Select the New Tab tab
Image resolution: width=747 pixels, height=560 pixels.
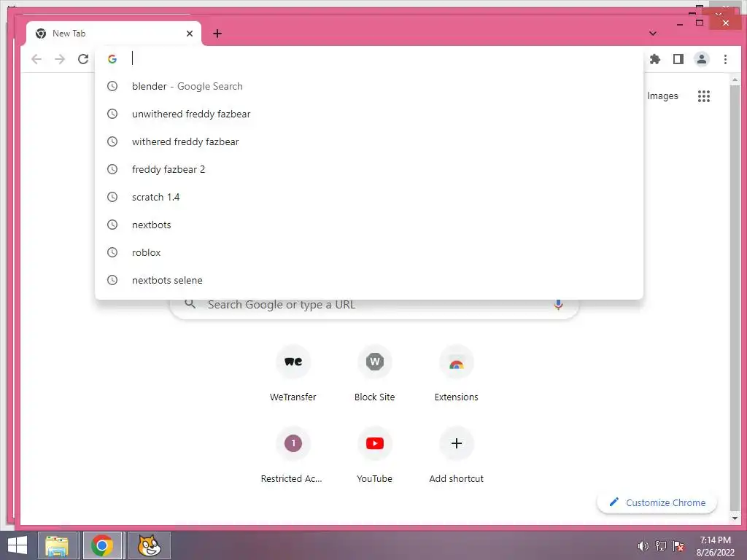(114, 34)
